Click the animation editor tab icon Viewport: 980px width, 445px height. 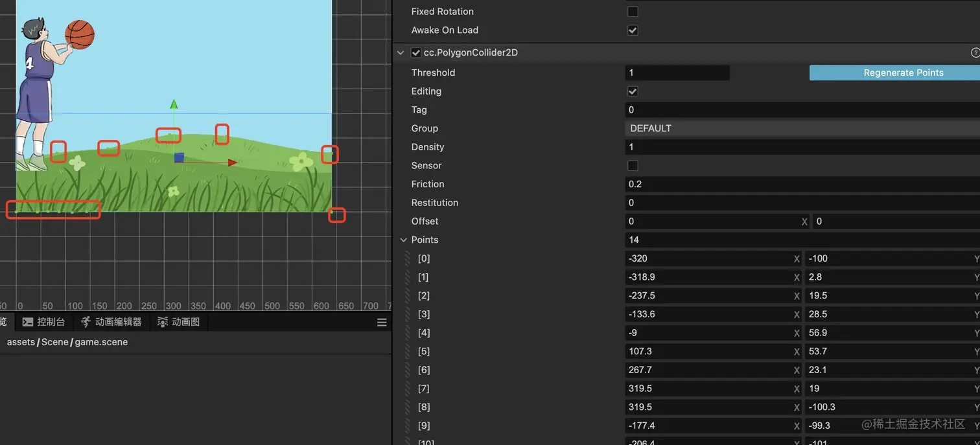pos(86,322)
